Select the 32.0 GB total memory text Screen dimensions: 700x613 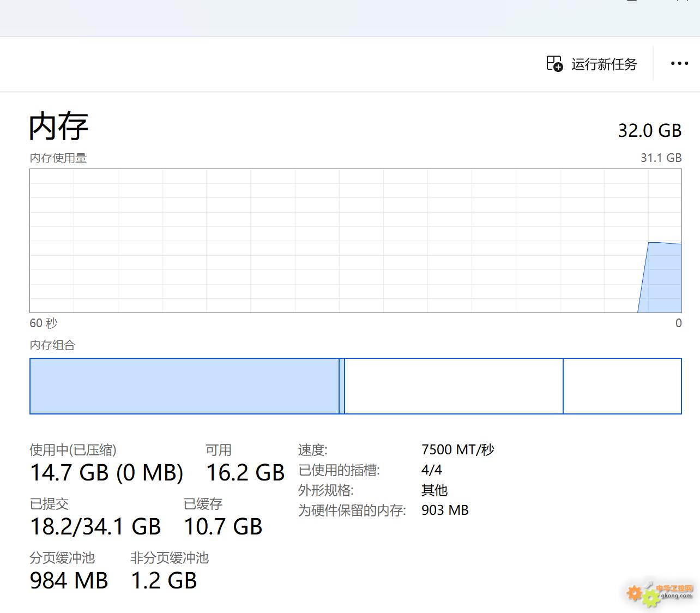(x=649, y=130)
